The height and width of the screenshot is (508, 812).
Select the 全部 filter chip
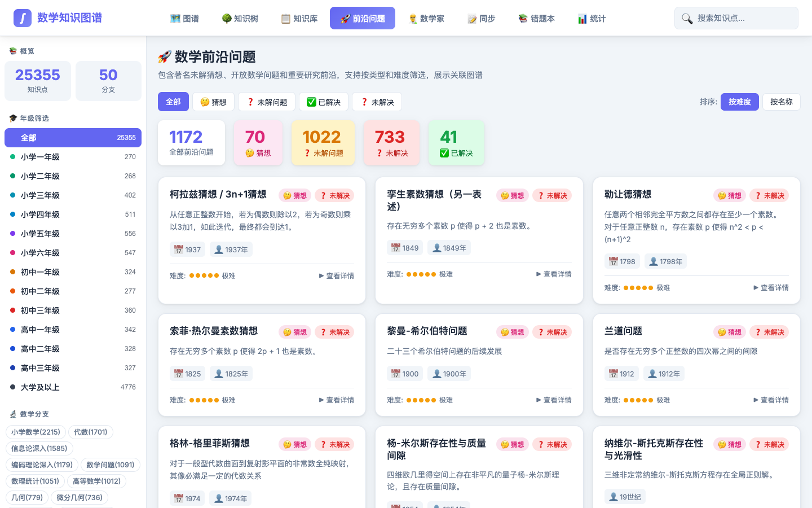(173, 102)
